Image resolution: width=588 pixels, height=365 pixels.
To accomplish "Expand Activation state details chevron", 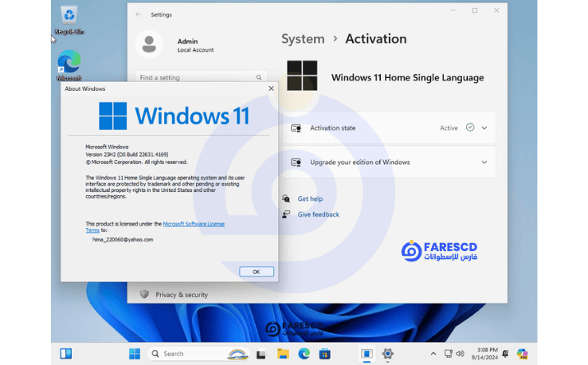I will (484, 128).
